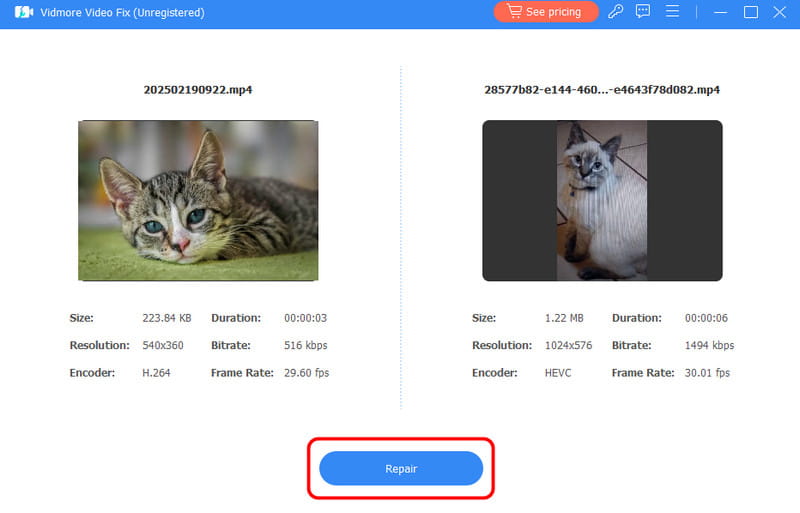Click the 28577b82 sample video file name
This screenshot has width=800, height=513.
(602, 90)
